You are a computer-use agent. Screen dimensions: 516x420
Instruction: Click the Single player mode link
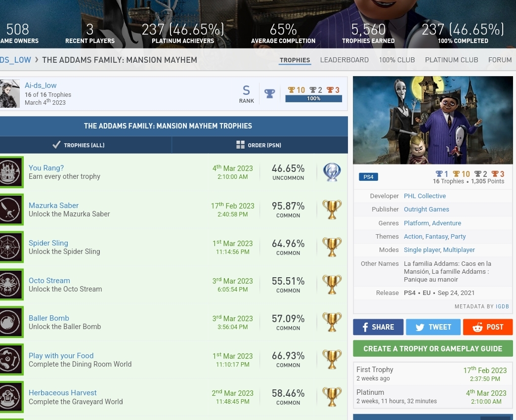coord(422,250)
